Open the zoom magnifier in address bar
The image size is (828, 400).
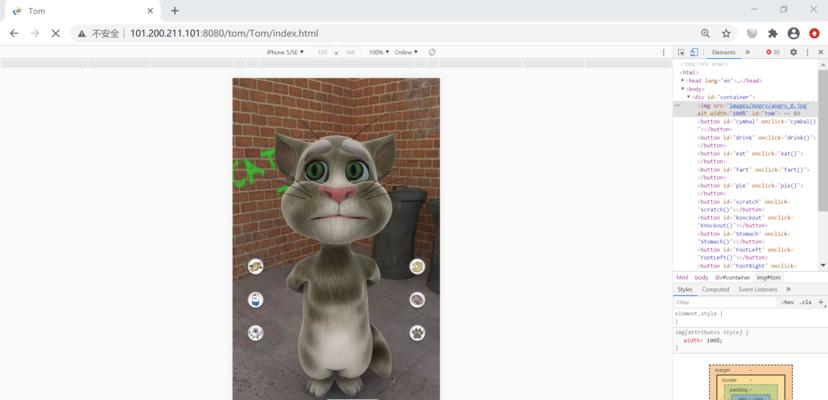[705, 33]
